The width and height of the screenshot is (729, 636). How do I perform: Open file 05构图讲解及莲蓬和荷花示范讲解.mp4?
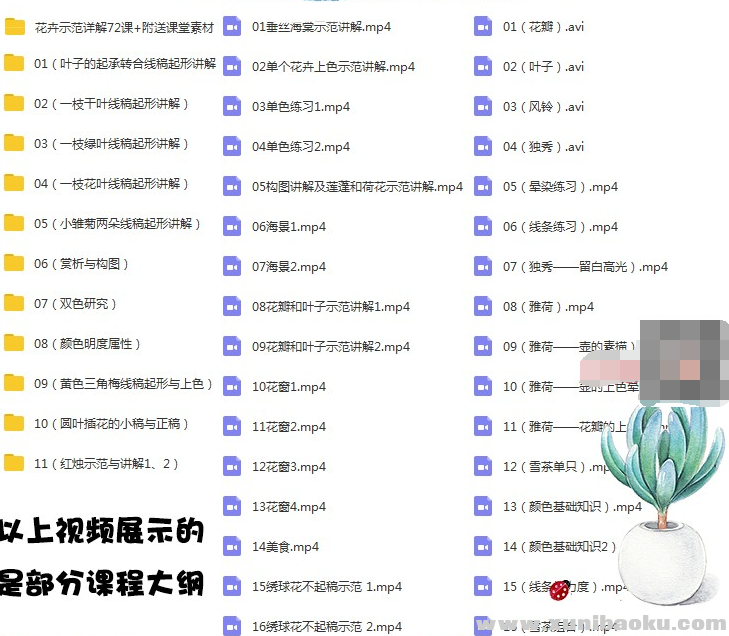coord(357,187)
